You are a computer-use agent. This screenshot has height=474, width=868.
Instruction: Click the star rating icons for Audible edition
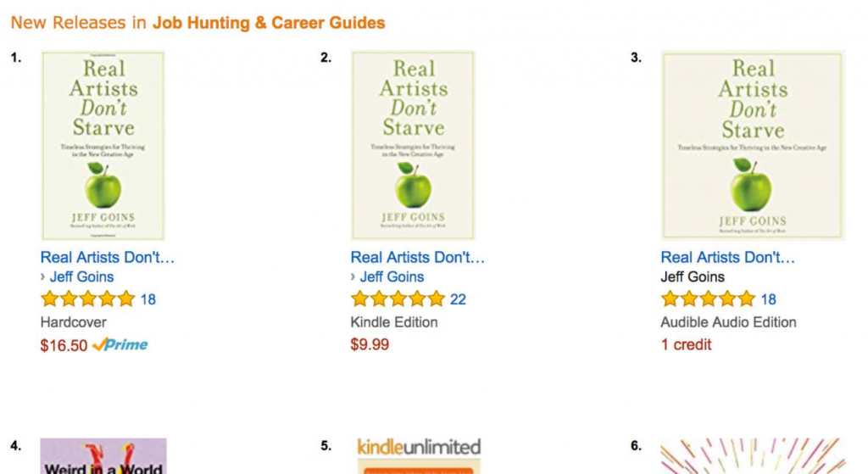point(708,299)
